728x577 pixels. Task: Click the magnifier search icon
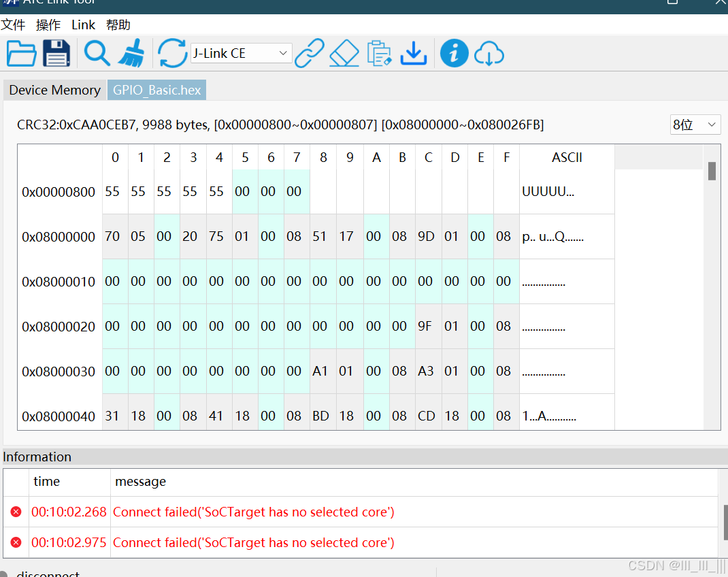tap(97, 53)
